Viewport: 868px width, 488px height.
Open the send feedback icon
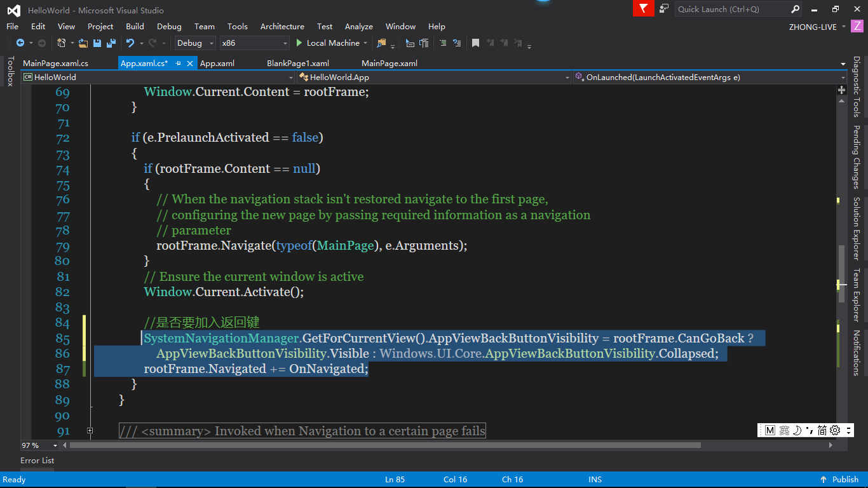pyautogui.click(x=664, y=9)
